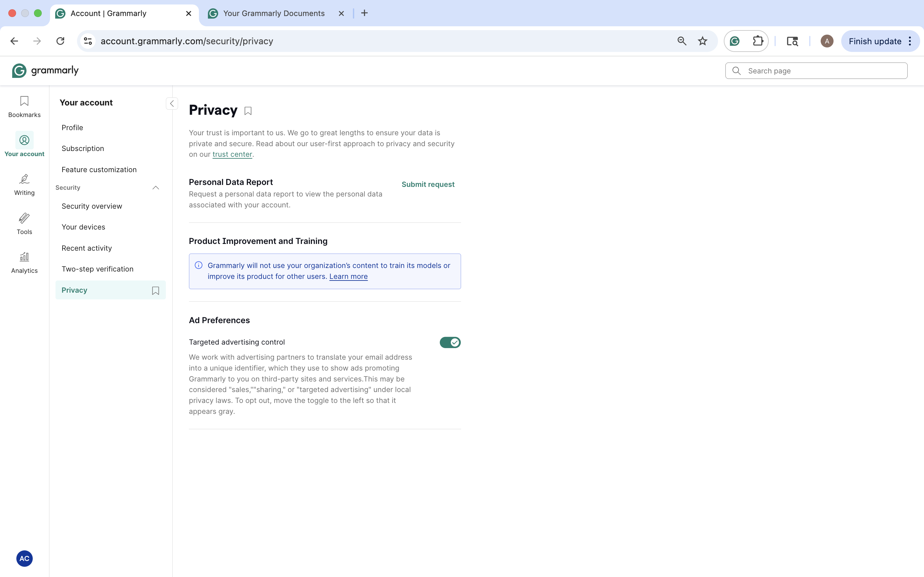The image size is (924, 577).
Task: Select the Your account icon in the sidebar
Action: tap(24, 140)
